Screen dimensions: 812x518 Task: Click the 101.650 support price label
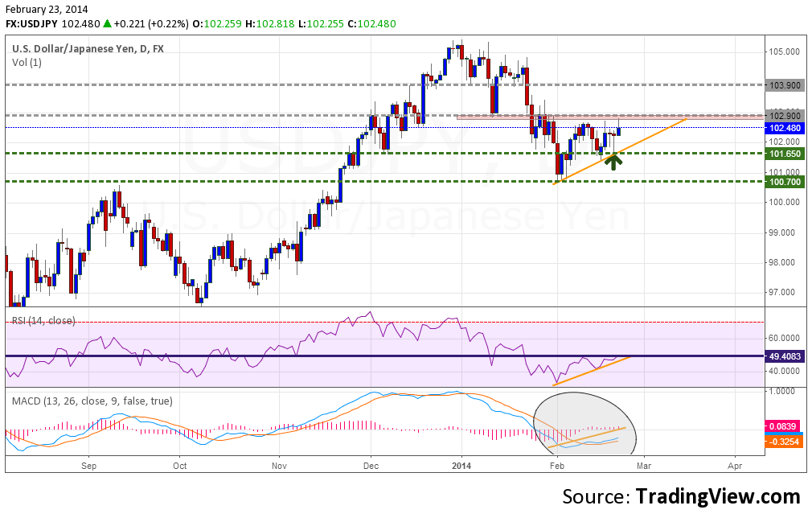[785, 154]
